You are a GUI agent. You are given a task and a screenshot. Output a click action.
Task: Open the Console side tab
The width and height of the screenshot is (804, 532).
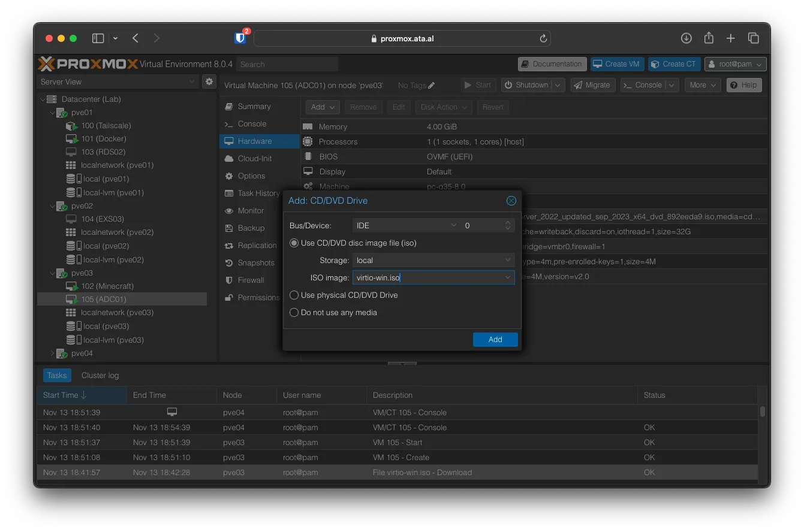(x=260, y=124)
